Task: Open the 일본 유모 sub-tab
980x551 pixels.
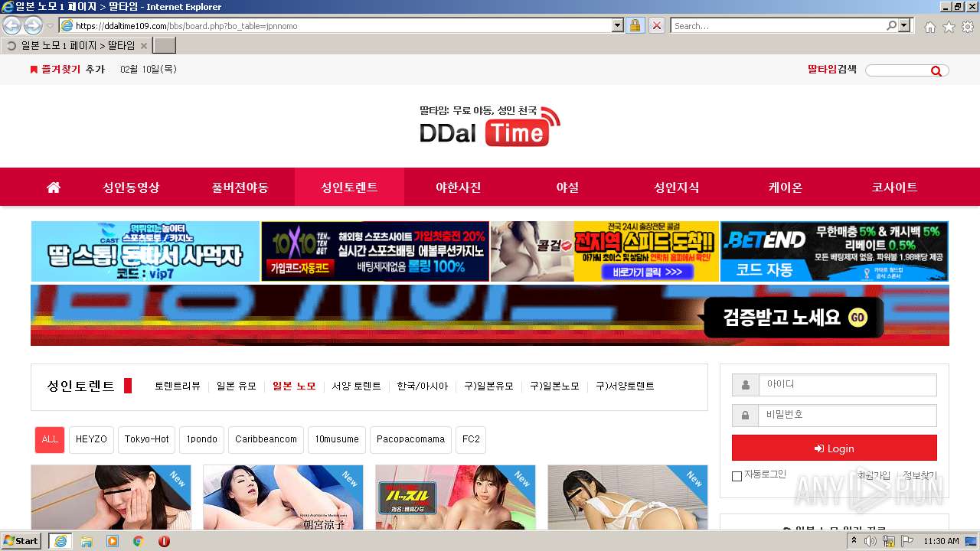Action: pyautogui.click(x=237, y=386)
